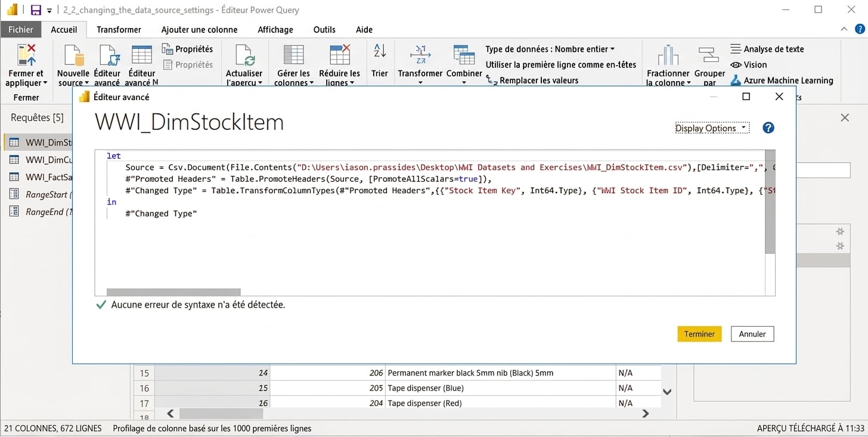Image resolution: width=868 pixels, height=437 pixels.
Task: Click the data preview scroll left arrow
Action: pyautogui.click(x=170, y=413)
